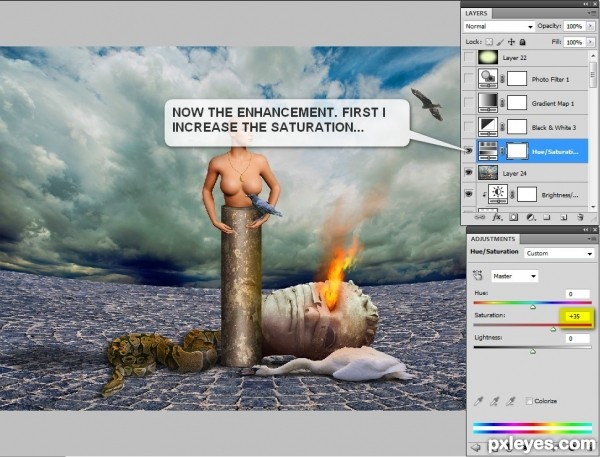
Task: Click the mask link chain on Photo Filter 1
Action: click(502, 79)
